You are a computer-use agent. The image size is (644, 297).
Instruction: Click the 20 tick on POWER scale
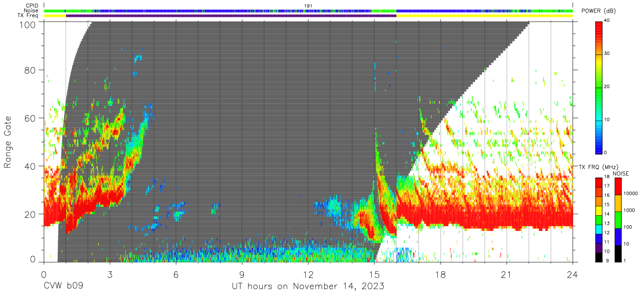(606, 86)
